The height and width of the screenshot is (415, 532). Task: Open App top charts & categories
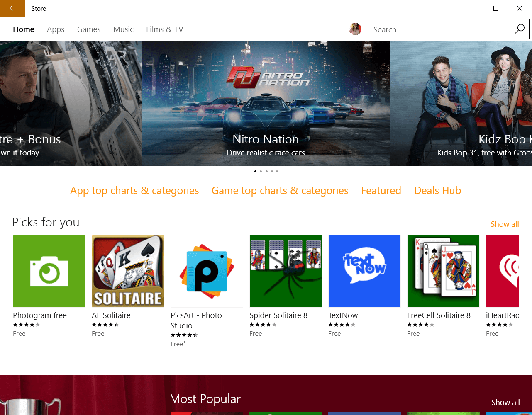coord(134,191)
